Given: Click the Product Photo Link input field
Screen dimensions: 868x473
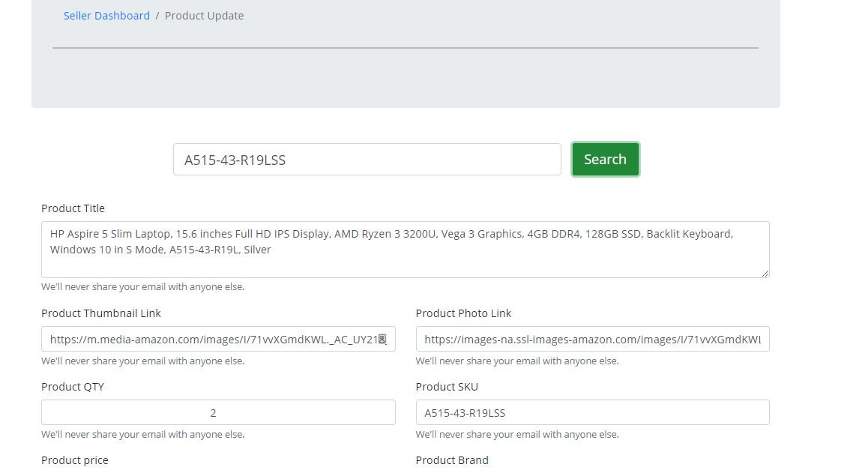Looking at the screenshot, I should (592, 339).
